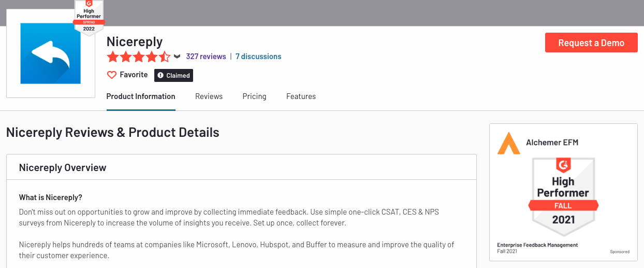Click the High Performer Fall 2021 badge
This screenshot has width=644, height=268.
(x=563, y=196)
